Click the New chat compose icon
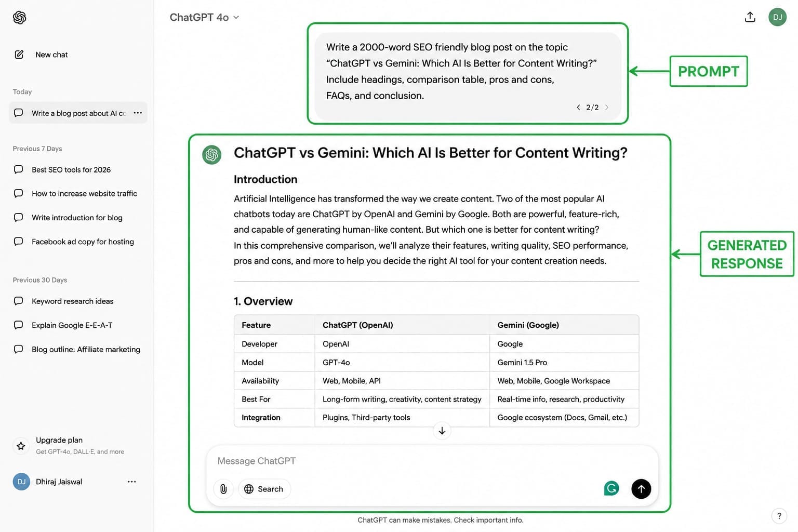This screenshot has height=532, width=798. pyautogui.click(x=19, y=55)
